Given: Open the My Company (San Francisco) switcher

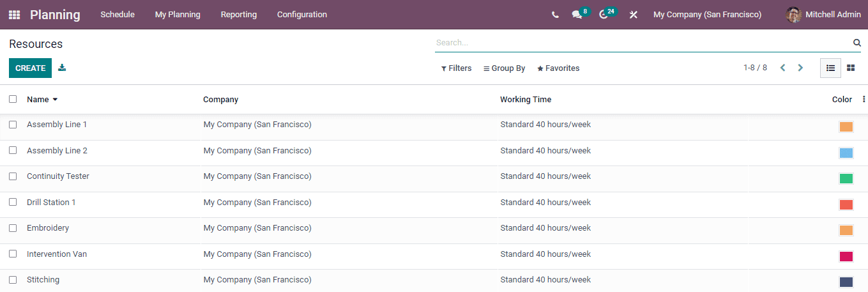Looking at the screenshot, I should [707, 15].
